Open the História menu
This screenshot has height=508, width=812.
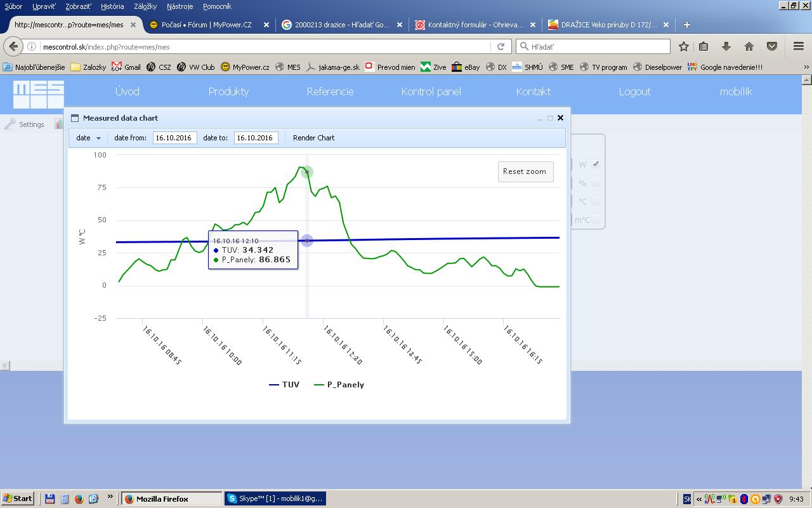tap(112, 6)
